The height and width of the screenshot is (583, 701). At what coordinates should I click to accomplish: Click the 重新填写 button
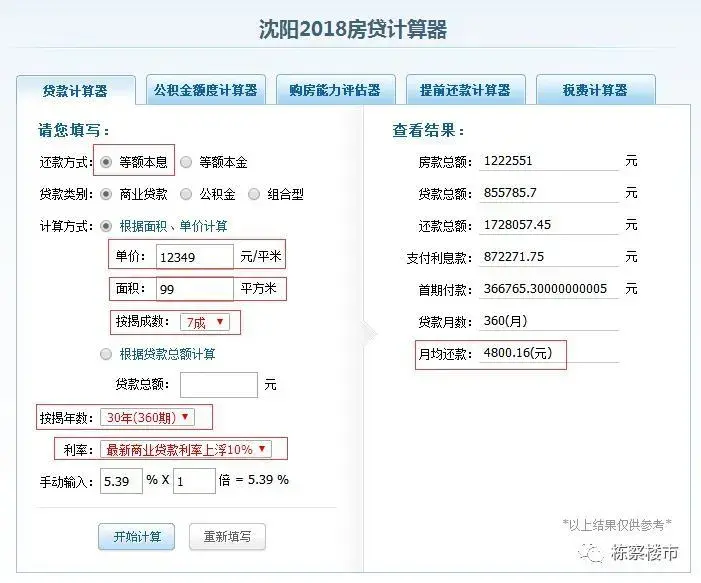(x=227, y=537)
